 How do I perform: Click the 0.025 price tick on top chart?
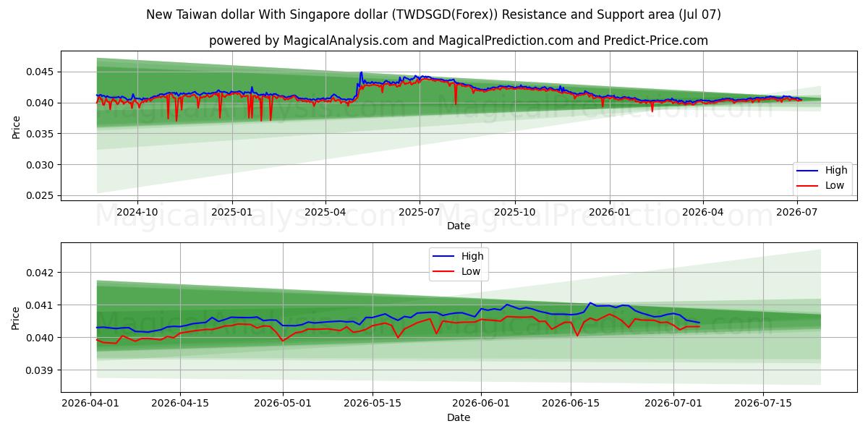pyautogui.click(x=41, y=196)
